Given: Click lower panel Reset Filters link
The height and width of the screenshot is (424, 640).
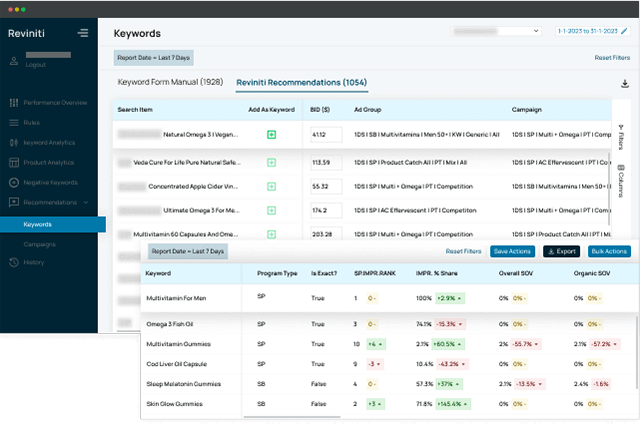Looking at the screenshot, I should [463, 251].
